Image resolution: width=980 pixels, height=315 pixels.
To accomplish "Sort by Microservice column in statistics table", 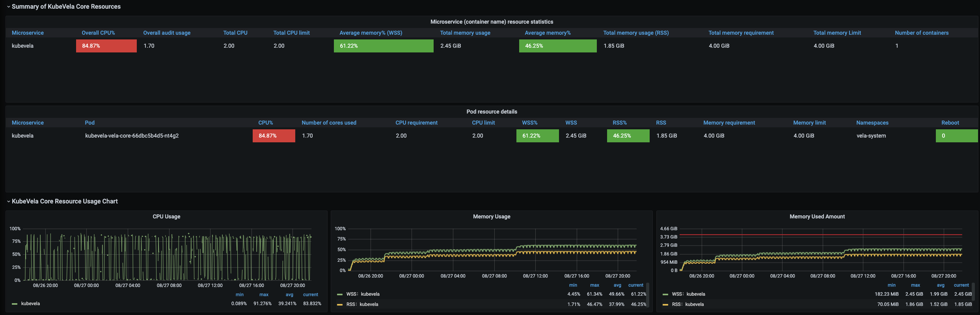I will pyautogui.click(x=28, y=33).
